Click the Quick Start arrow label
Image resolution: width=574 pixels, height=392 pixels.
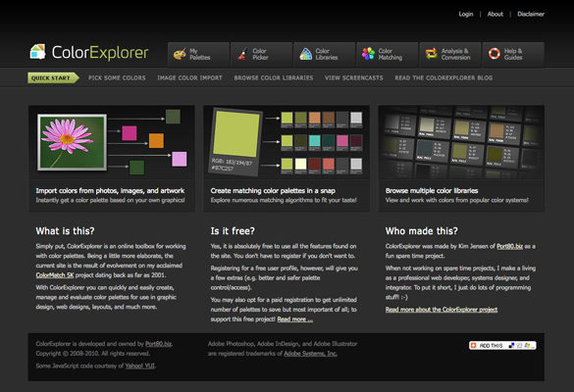[x=53, y=77]
